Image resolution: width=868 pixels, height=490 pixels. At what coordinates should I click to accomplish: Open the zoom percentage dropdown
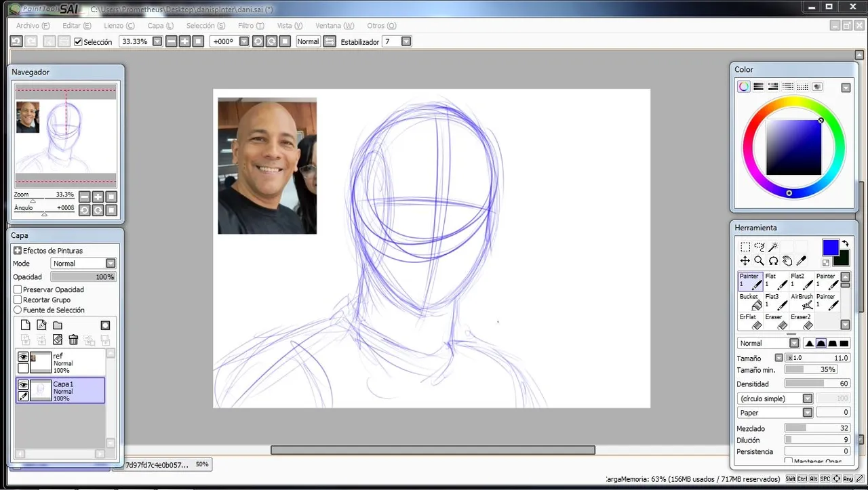(157, 41)
